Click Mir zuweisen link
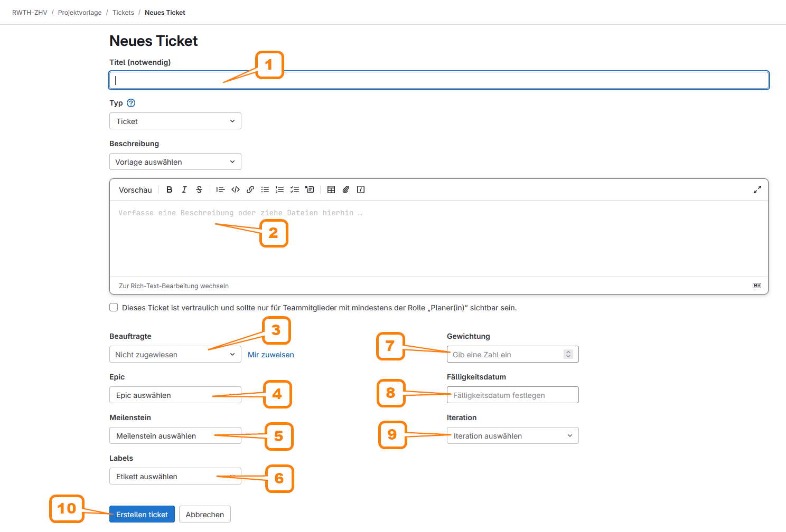Viewport: 786px width, 532px height. (271, 355)
